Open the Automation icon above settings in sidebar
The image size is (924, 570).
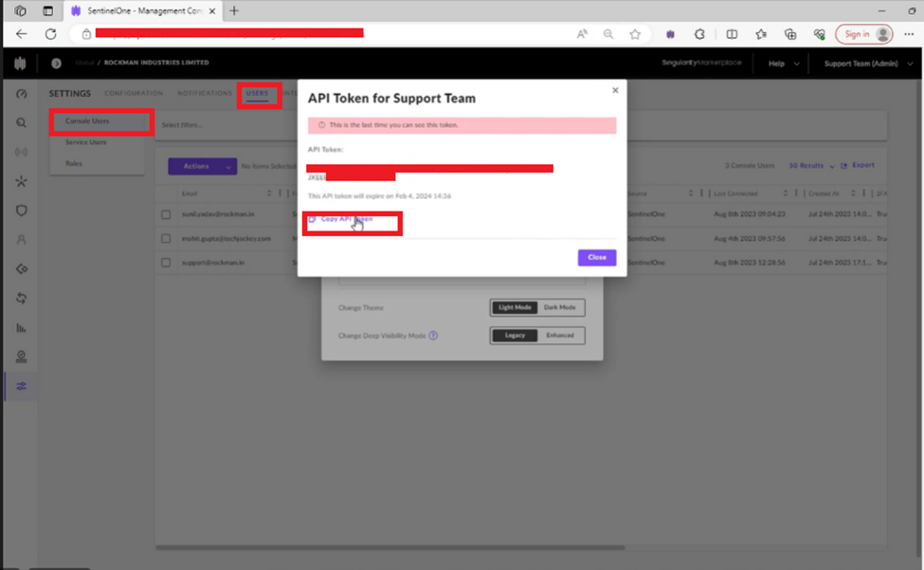[21, 357]
